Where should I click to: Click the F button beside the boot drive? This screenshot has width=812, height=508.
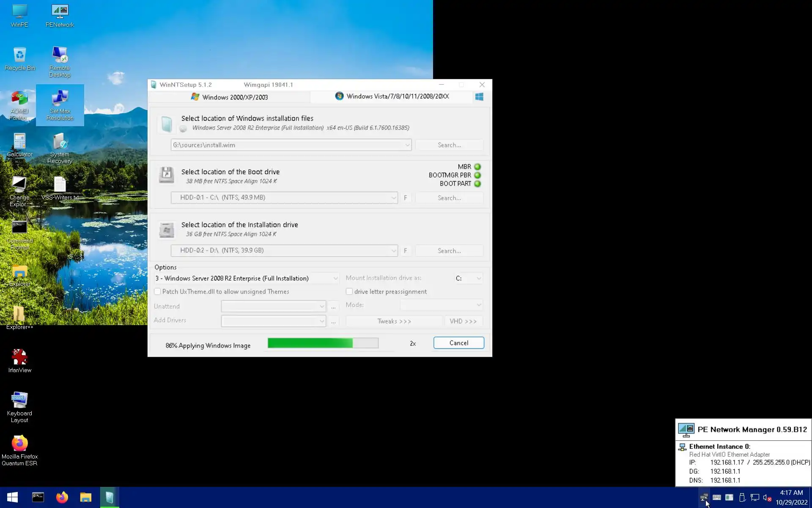point(405,198)
